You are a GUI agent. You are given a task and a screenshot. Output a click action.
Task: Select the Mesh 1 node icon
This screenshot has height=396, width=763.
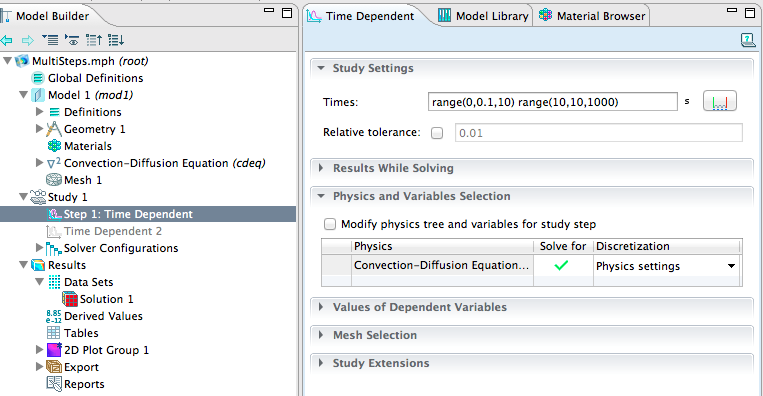(54, 180)
